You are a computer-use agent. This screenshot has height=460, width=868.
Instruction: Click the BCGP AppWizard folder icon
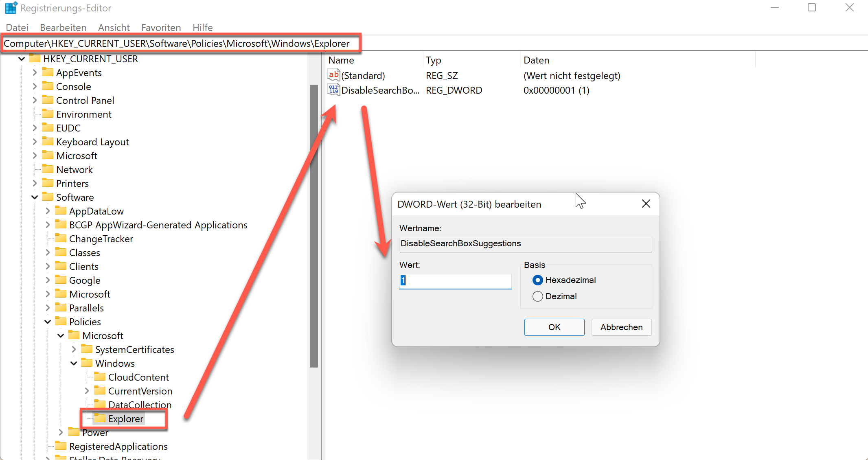tap(61, 224)
